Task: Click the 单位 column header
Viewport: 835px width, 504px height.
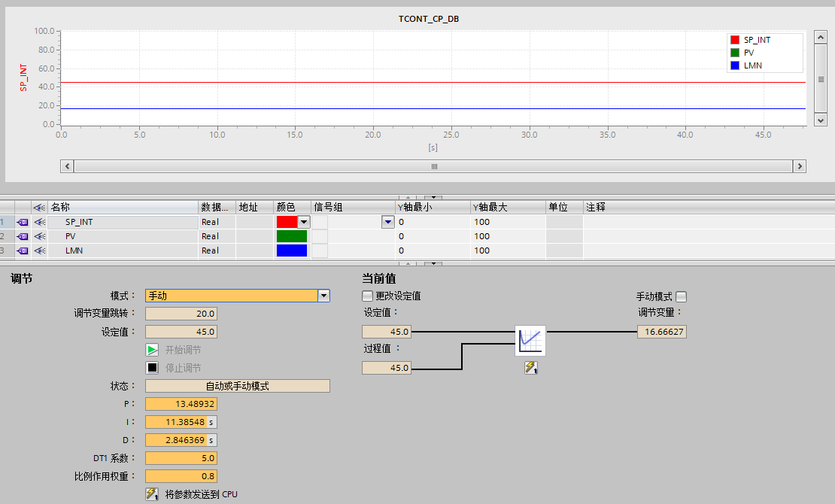Action: pyautogui.click(x=564, y=208)
